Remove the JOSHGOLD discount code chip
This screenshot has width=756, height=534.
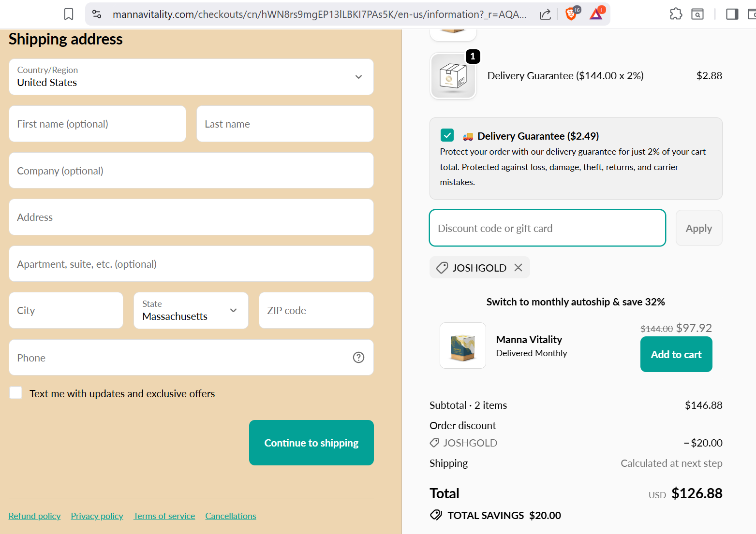tap(518, 267)
